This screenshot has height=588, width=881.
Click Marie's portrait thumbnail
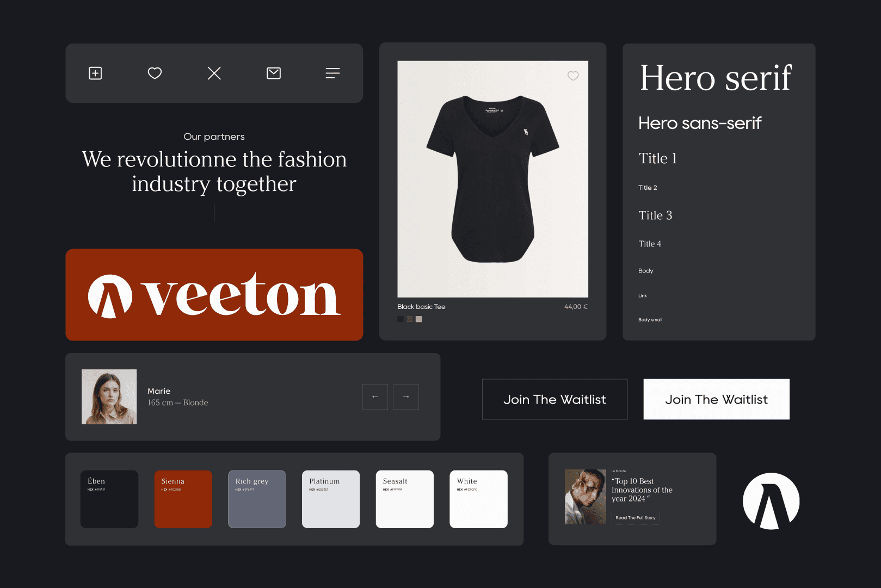click(x=109, y=397)
